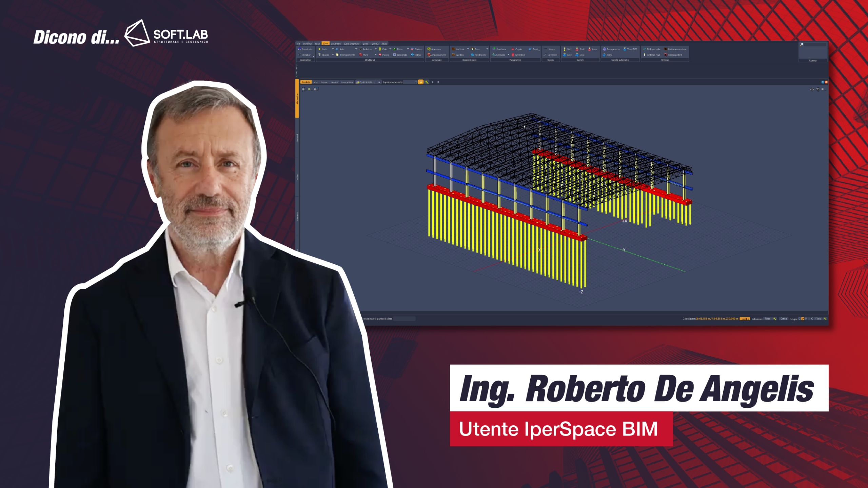Click the Ricerca search field
Screen dimensions: 868x488
tap(815, 44)
